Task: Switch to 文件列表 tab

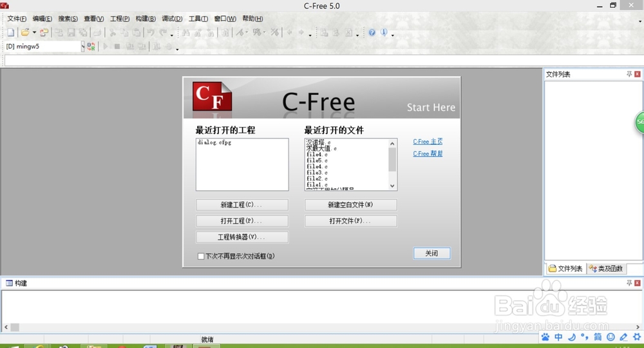Action: (x=565, y=268)
